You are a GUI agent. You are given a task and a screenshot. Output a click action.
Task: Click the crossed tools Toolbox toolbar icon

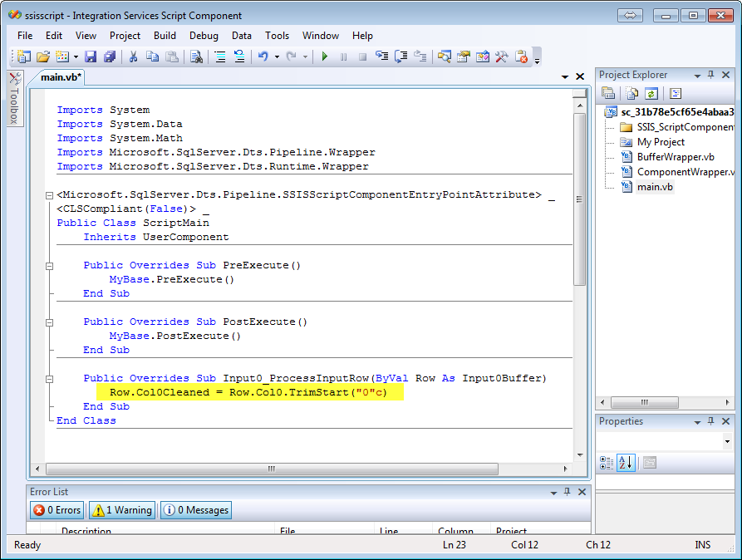[x=502, y=56]
